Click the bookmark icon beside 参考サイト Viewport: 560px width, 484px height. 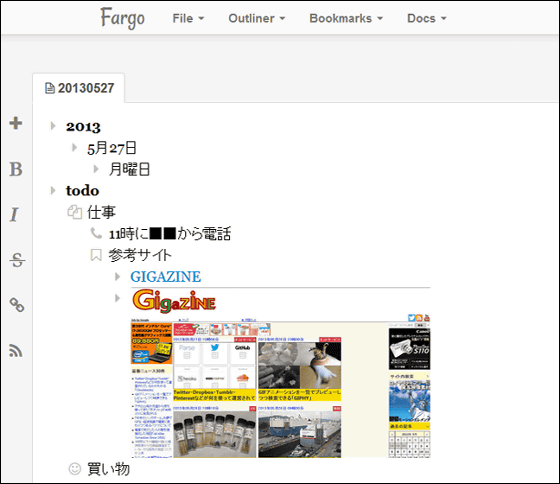[x=96, y=255]
